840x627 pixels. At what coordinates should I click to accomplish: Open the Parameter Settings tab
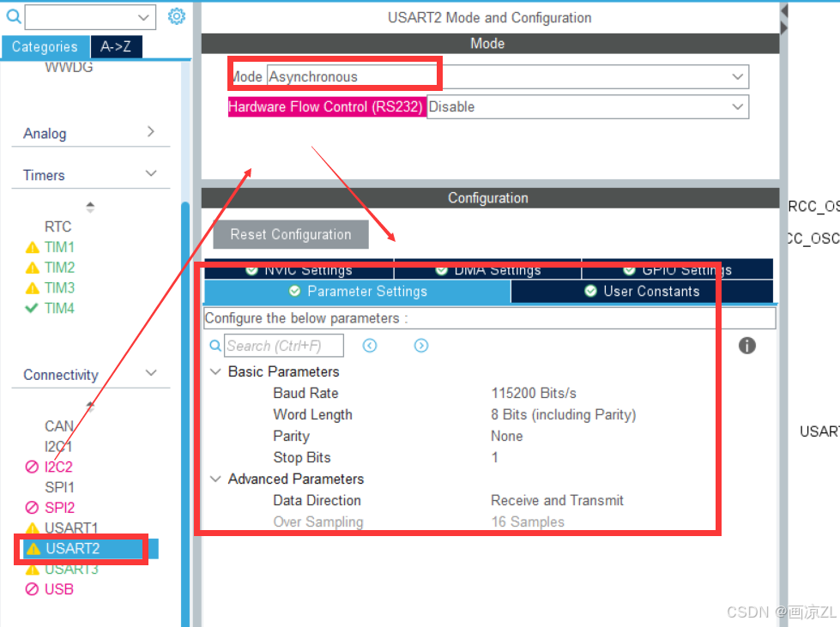tap(357, 292)
